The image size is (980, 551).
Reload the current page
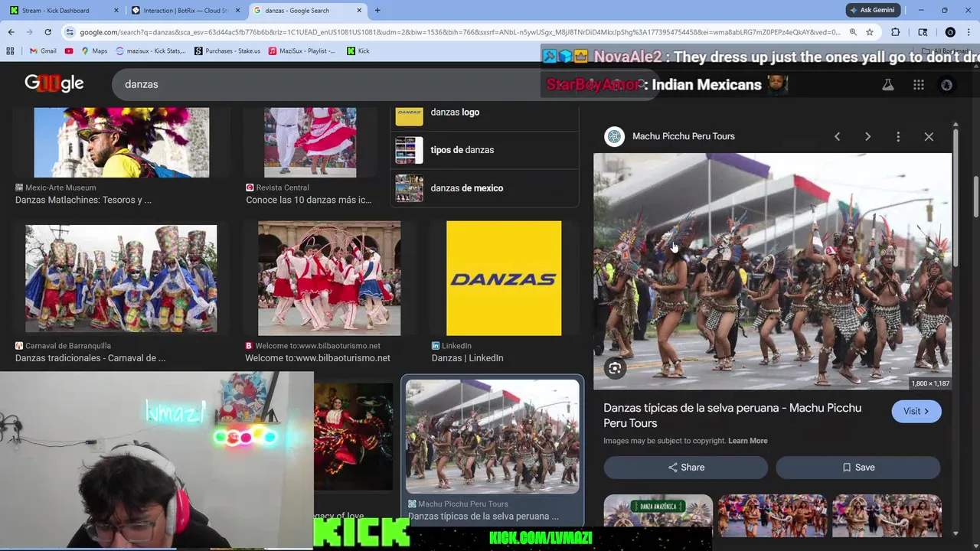(x=47, y=32)
